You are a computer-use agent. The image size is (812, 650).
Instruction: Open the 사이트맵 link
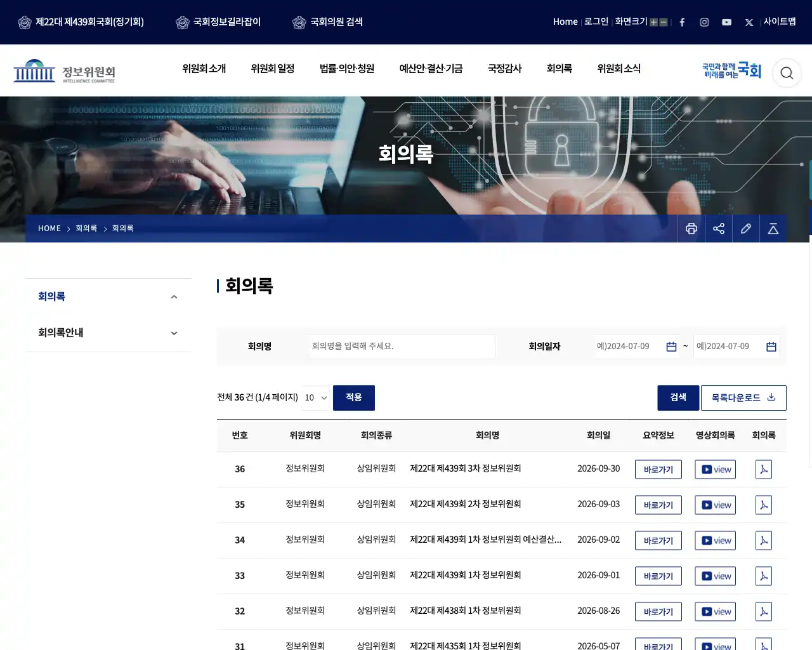pos(780,22)
